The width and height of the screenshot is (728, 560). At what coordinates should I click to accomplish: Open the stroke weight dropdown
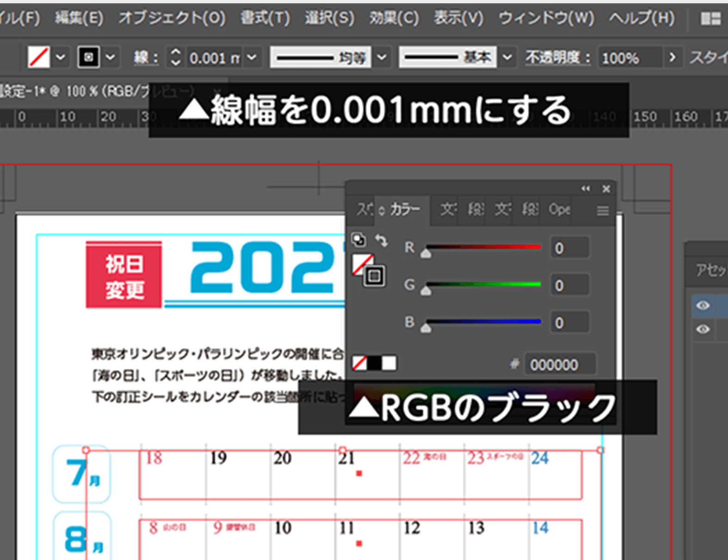(x=251, y=58)
